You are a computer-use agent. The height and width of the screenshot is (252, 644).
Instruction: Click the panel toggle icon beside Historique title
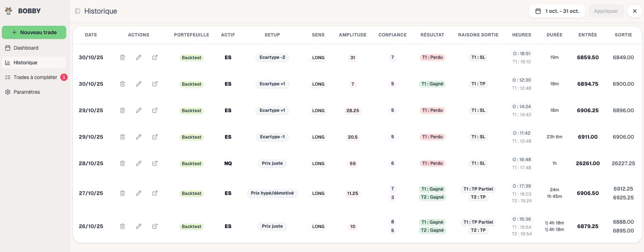(x=77, y=11)
